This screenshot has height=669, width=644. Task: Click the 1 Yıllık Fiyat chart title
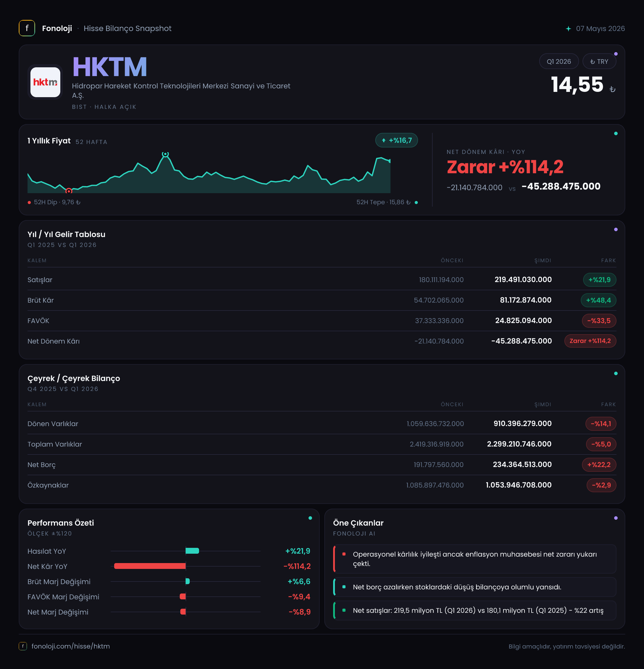click(x=49, y=141)
